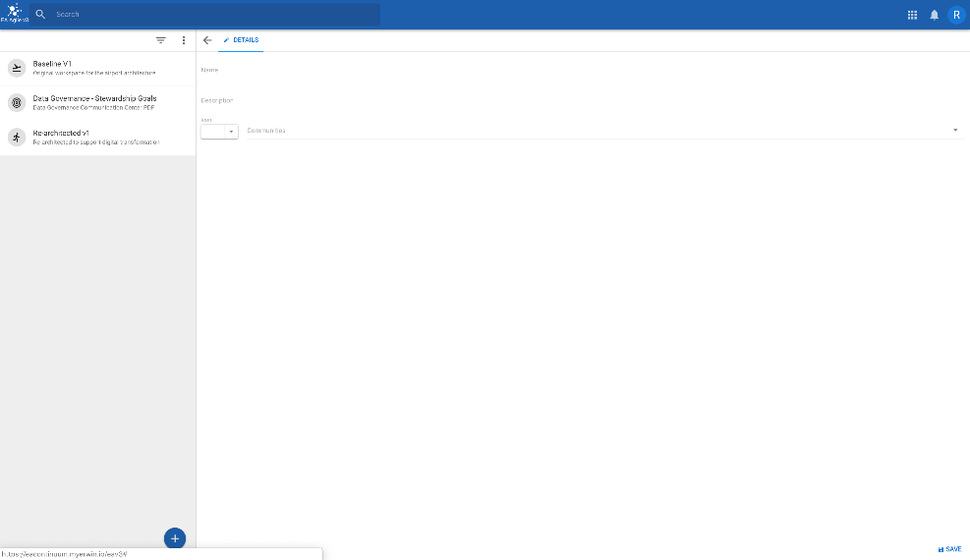The height and width of the screenshot is (560, 970).
Task: Click the filter list icon
Action: tap(161, 40)
